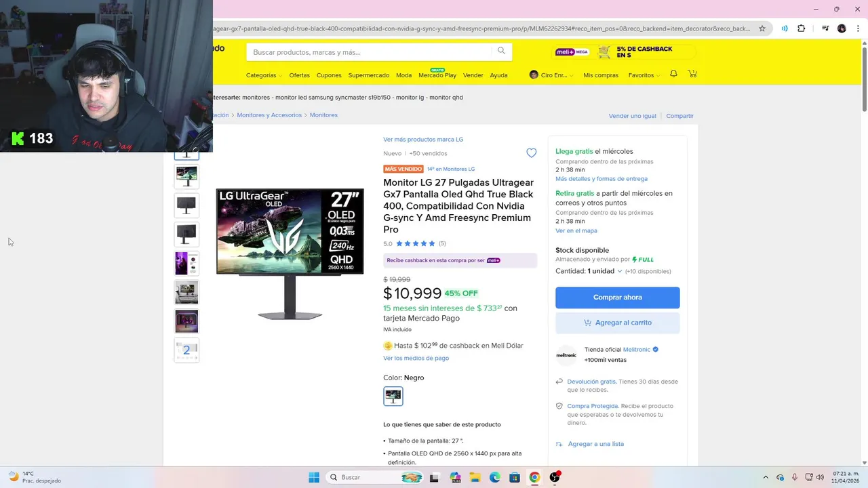Focus the Buscar productos search field
The width and height of the screenshot is (868, 488).
(x=370, y=52)
